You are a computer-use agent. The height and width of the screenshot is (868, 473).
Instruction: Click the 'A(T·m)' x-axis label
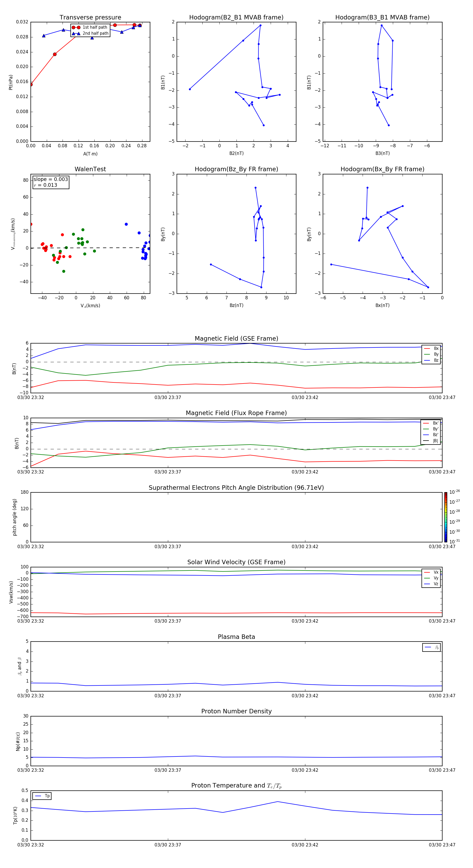tap(90, 154)
